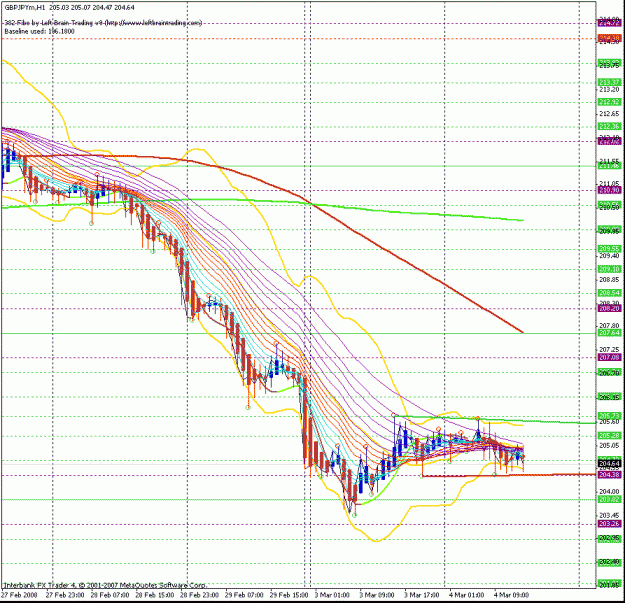The height and width of the screenshot is (603, 625).
Task: Click the green 212.36 level tag
Action: pos(609,126)
